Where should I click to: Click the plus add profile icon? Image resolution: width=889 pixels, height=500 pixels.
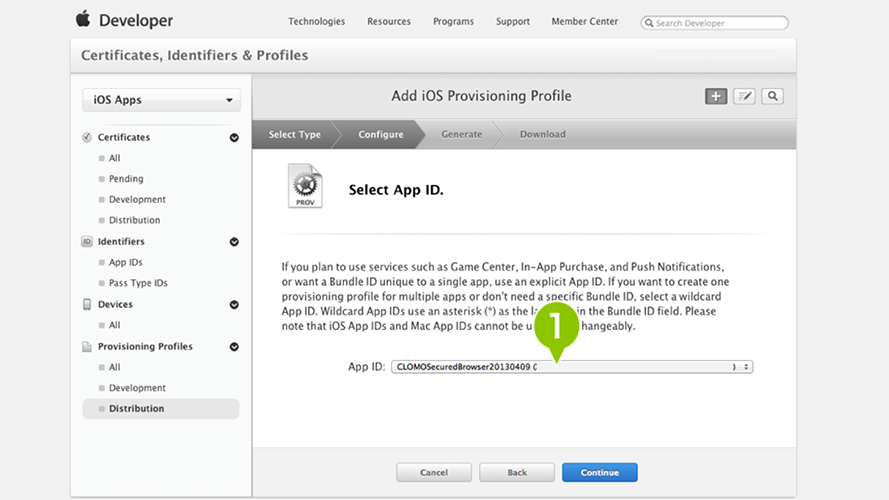pos(716,96)
